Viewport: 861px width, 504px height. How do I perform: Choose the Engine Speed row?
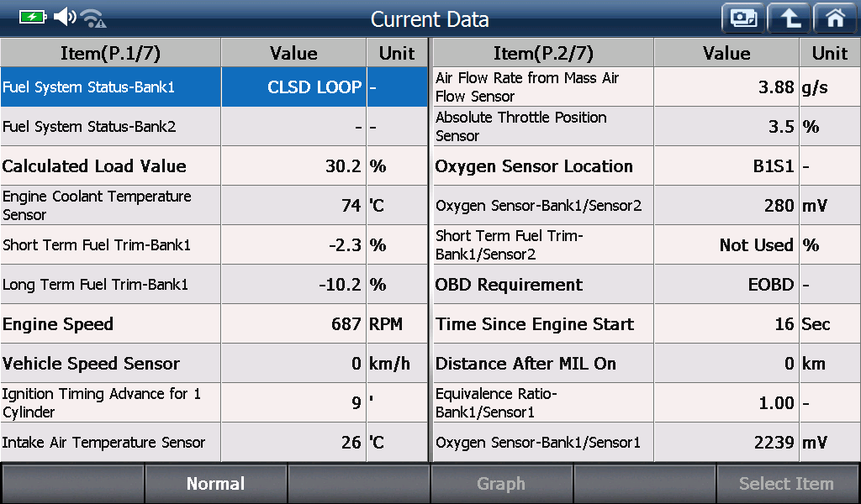pos(214,324)
